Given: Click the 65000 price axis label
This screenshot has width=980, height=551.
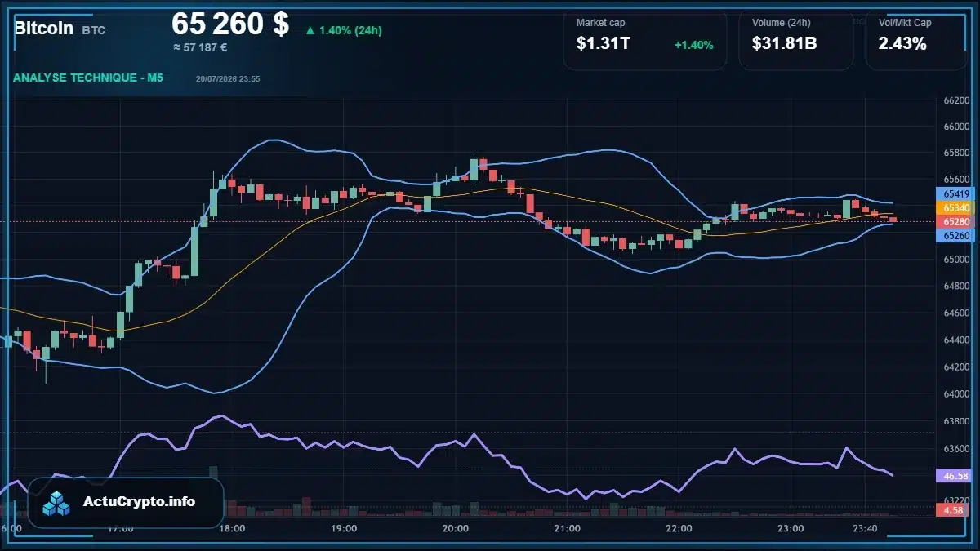Looking at the screenshot, I should (955, 260).
